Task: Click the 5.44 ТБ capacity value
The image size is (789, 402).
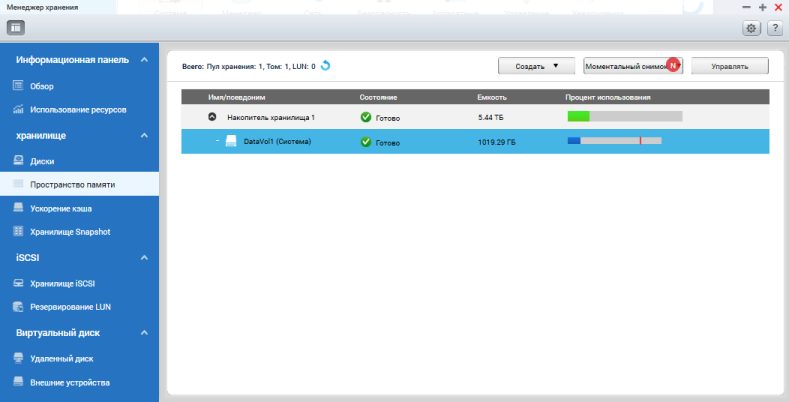Action: (x=491, y=118)
